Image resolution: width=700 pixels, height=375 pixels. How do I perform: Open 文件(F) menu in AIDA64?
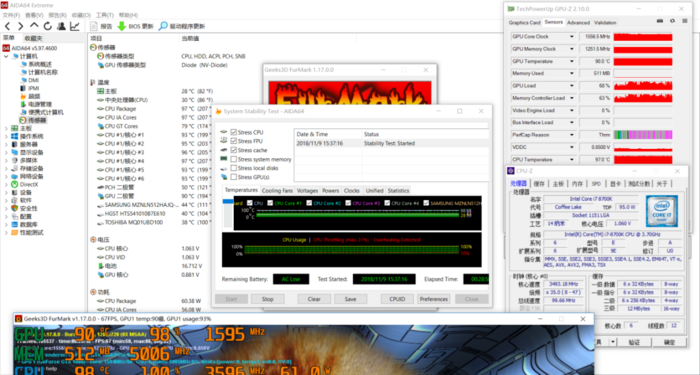coord(11,15)
